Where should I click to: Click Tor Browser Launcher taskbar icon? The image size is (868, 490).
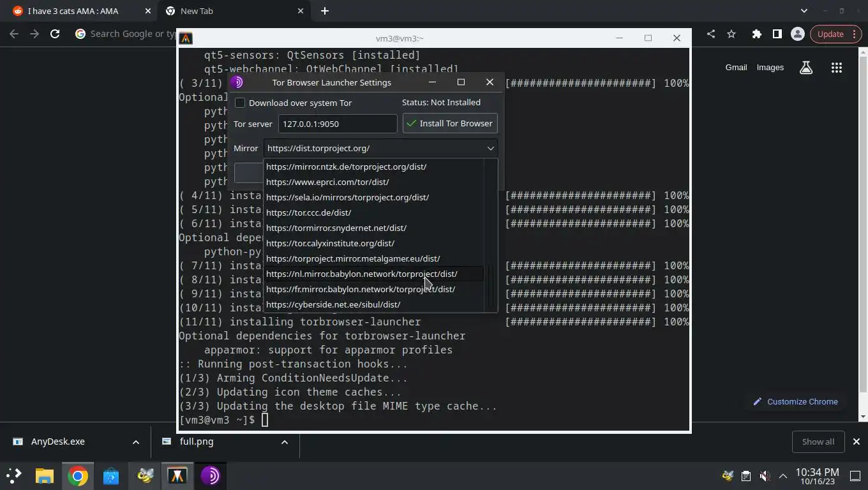pyautogui.click(x=211, y=475)
